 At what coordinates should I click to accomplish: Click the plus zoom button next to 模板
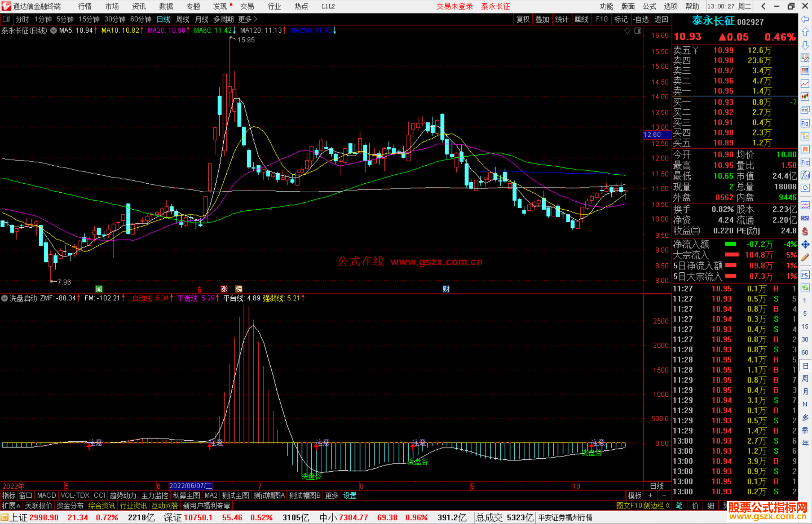pos(651,496)
